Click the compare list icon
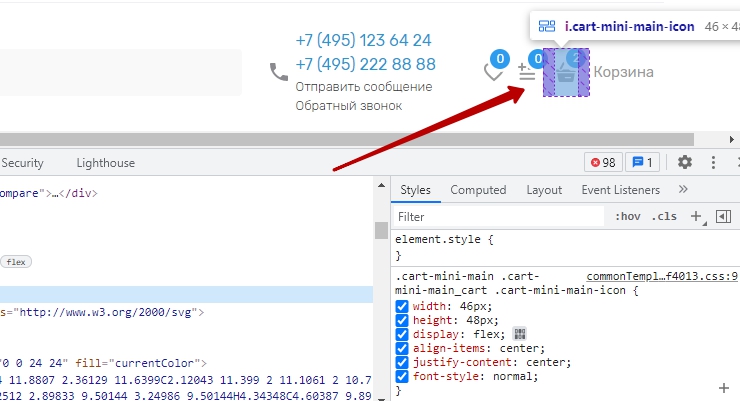Screen dimensions: 740x401 pyautogui.click(x=527, y=72)
